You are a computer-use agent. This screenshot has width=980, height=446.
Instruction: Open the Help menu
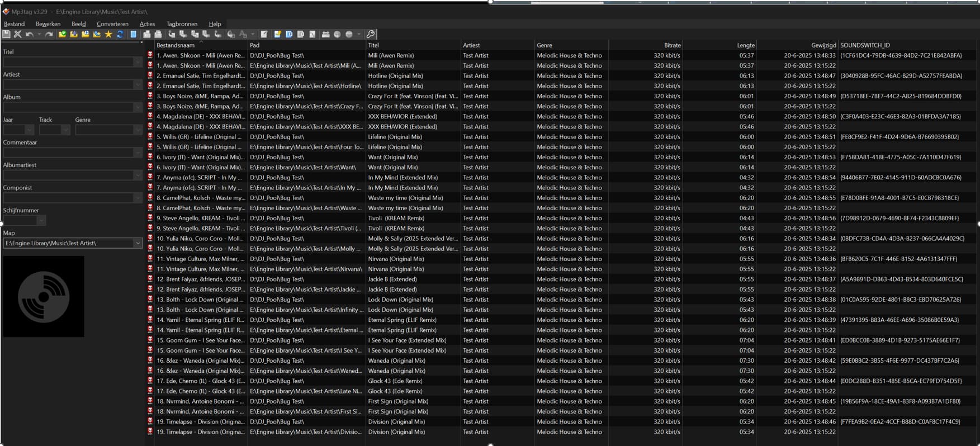[215, 24]
